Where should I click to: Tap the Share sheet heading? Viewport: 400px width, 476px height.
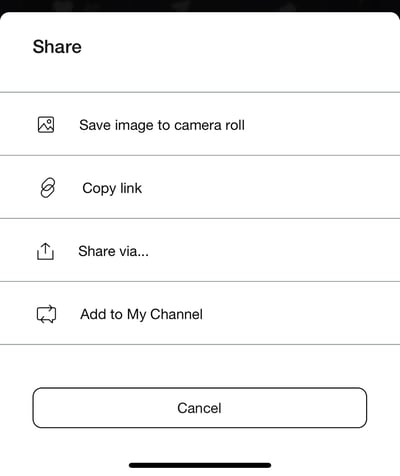tap(57, 47)
